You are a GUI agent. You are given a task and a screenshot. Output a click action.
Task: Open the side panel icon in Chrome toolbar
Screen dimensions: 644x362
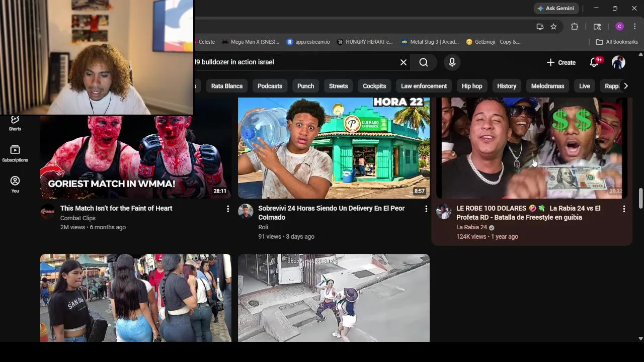coord(597,27)
